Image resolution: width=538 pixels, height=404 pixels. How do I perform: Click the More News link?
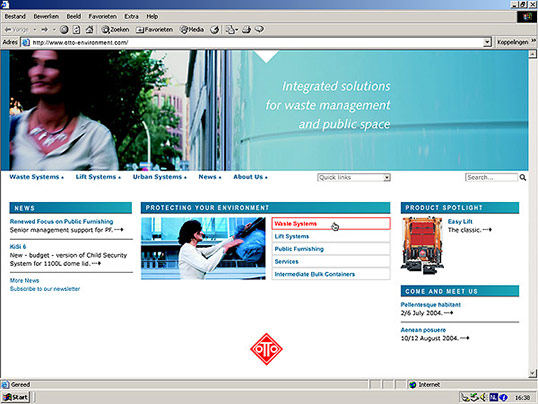[x=24, y=280]
